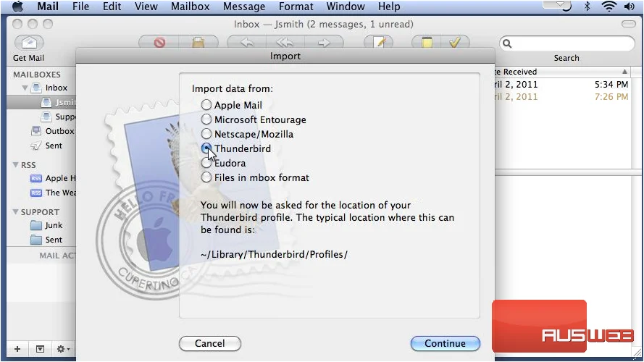Open the Window menu

tap(346, 7)
